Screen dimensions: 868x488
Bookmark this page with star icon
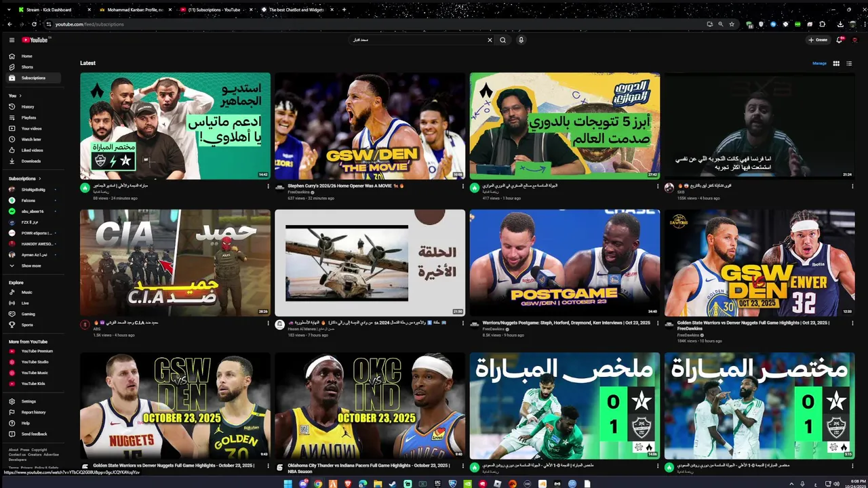pyautogui.click(x=732, y=24)
